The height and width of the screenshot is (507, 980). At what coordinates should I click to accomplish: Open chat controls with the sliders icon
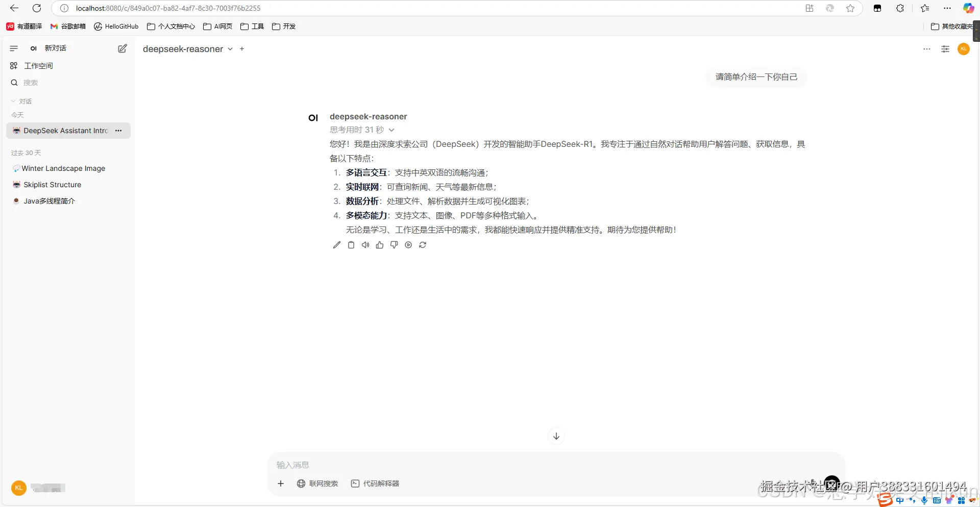945,48
